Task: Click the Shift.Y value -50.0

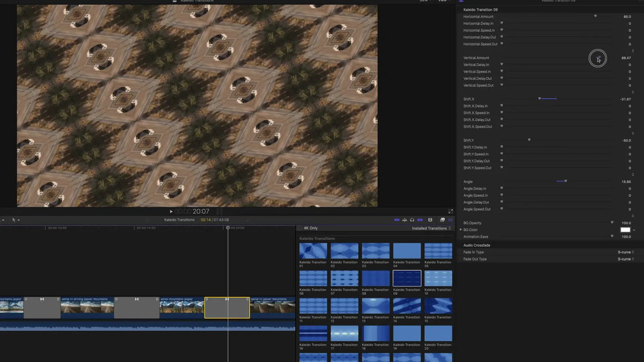Action: [626, 141]
